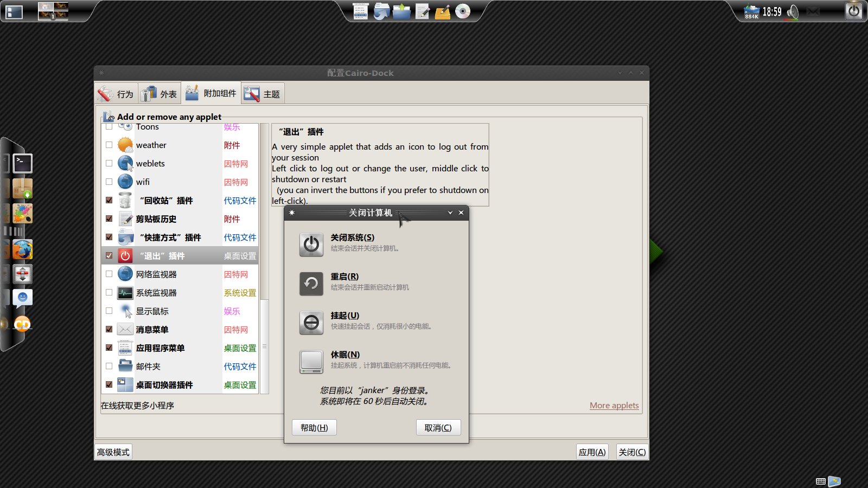This screenshot has width=868, height=488.
Task: Open the volume speaker icon in top panel
Action: click(x=793, y=12)
